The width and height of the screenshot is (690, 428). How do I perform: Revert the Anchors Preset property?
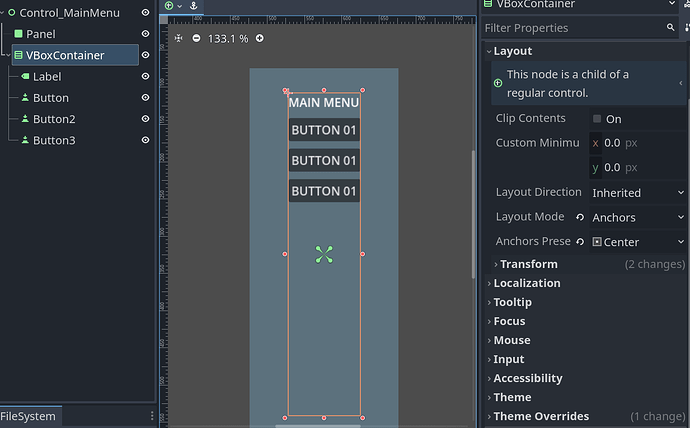(x=579, y=242)
